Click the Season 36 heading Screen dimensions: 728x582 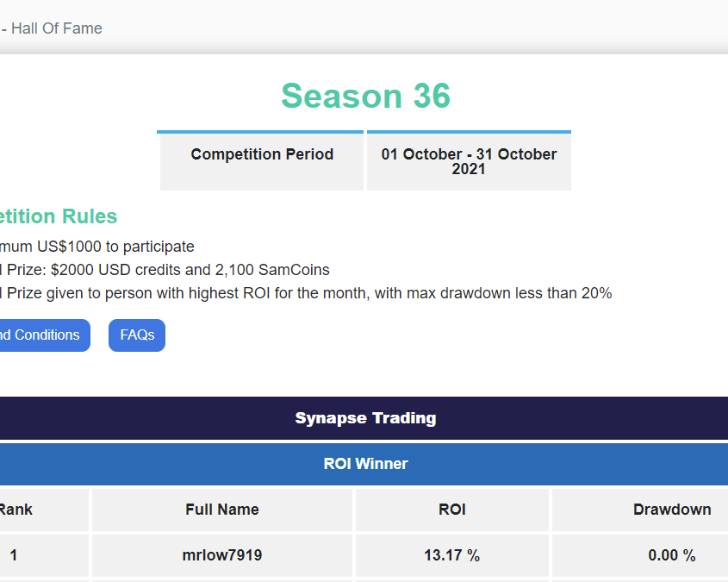point(365,96)
